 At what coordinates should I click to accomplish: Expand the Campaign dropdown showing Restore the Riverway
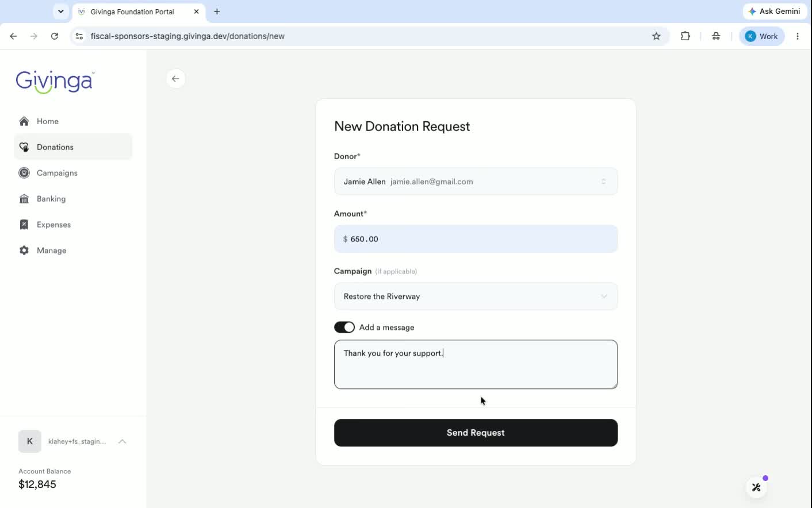(476, 297)
